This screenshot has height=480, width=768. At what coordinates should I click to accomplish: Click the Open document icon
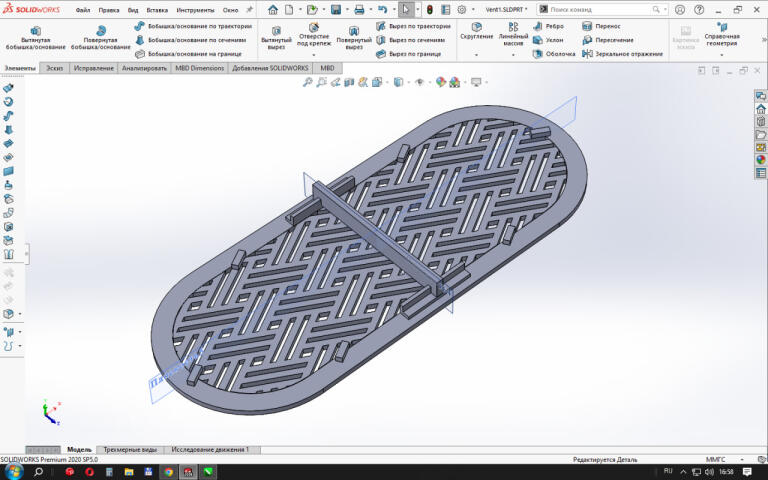312,9
